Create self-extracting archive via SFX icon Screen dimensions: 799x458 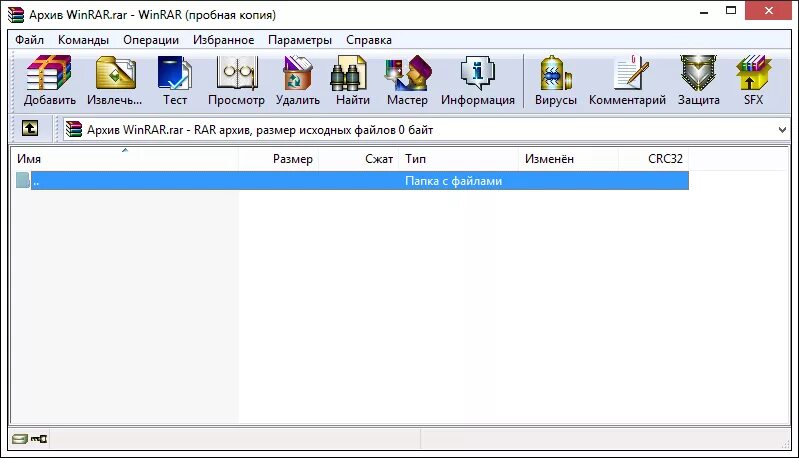pos(753,74)
